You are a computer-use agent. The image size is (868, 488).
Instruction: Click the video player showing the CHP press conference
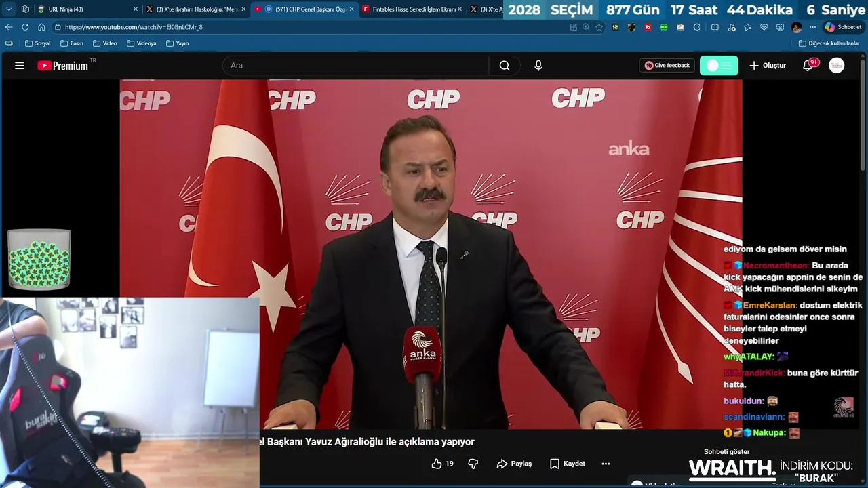[431, 254]
